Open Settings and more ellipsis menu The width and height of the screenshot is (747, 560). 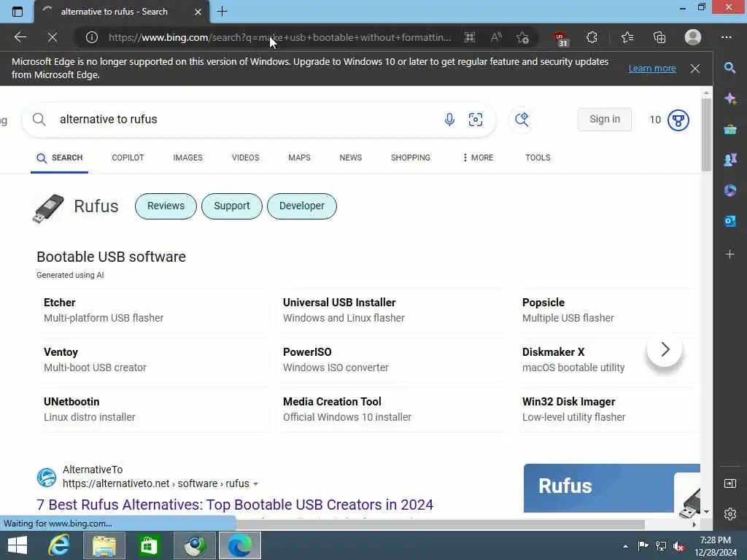[726, 37]
